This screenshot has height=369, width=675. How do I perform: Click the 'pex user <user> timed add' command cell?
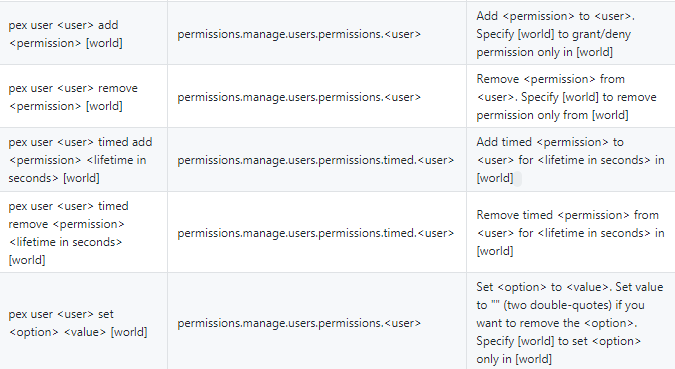[x=84, y=160]
